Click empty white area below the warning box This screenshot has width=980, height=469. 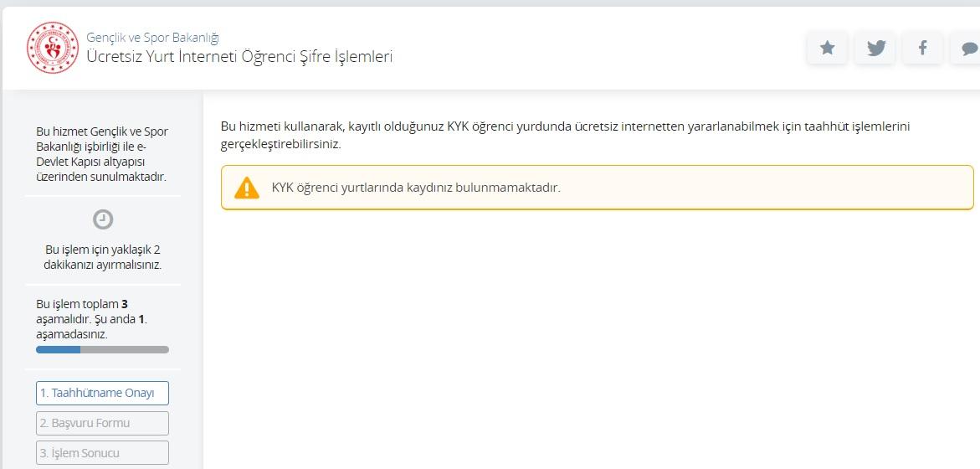pos(586,335)
